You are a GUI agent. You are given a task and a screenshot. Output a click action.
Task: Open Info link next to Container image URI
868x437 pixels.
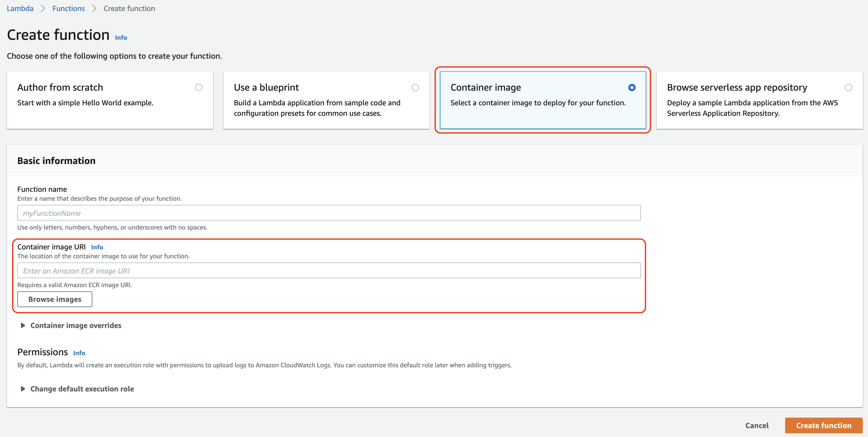pyautogui.click(x=97, y=247)
